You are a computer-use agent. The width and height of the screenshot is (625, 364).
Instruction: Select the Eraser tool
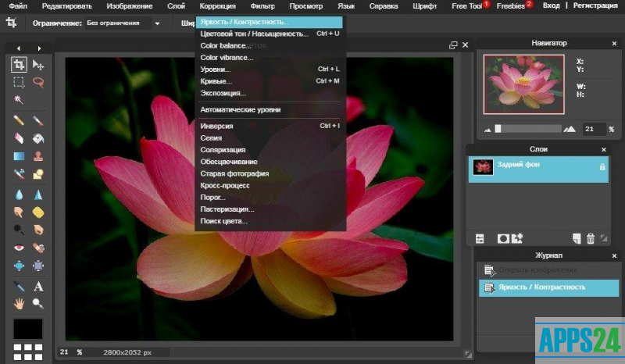tap(19, 138)
